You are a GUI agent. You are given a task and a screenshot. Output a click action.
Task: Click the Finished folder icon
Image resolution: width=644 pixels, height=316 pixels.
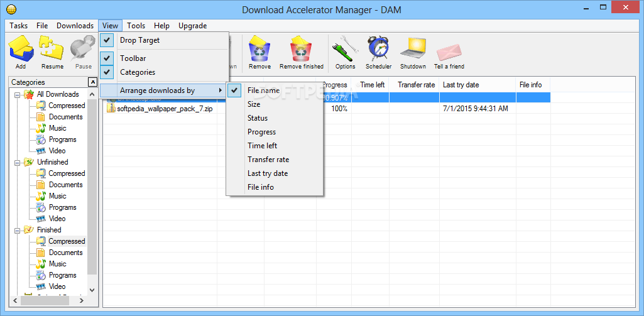click(29, 230)
